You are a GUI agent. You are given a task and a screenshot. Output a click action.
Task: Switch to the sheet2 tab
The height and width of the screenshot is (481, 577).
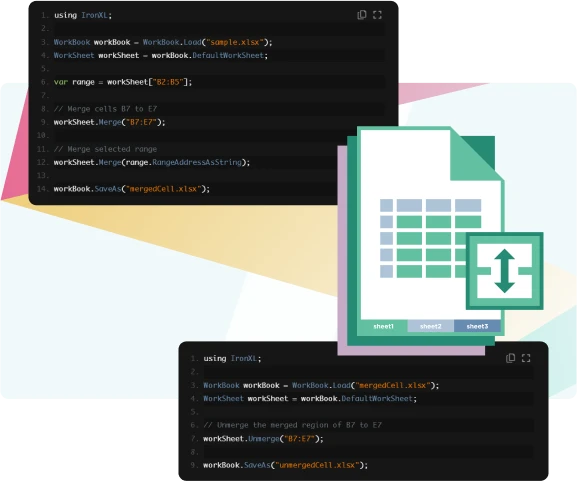[431, 326]
